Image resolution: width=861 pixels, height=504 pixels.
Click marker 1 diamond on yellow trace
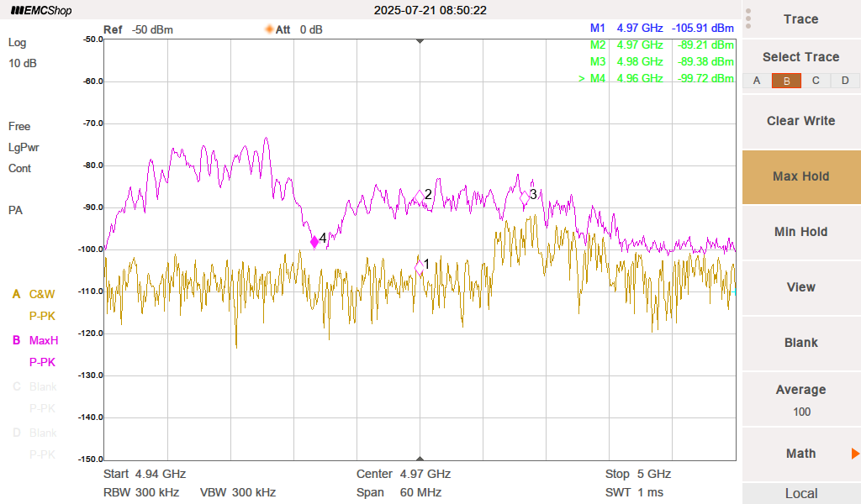point(420,268)
